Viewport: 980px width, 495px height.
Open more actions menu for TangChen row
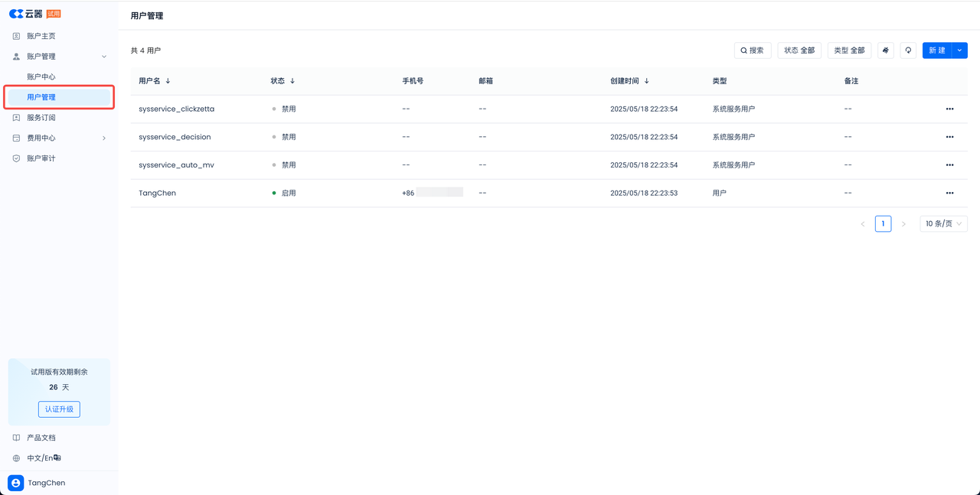949,194
